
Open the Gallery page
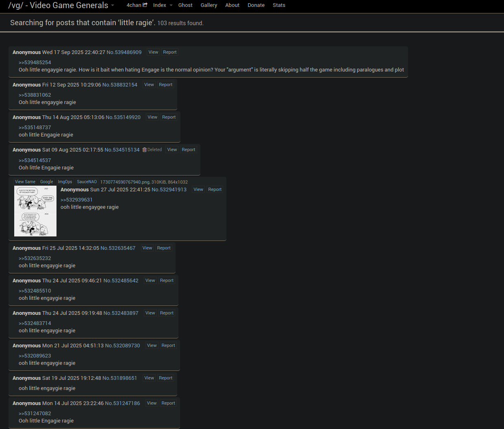pos(209,5)
